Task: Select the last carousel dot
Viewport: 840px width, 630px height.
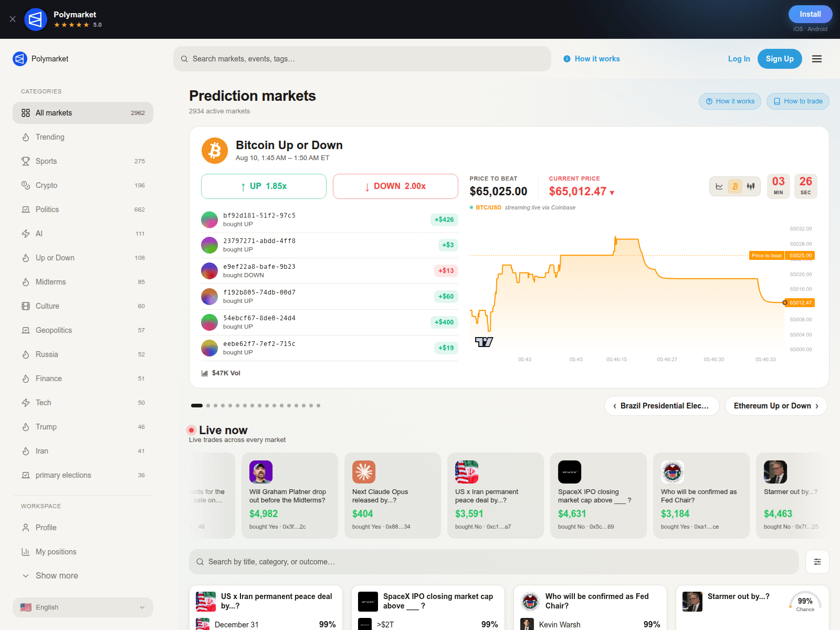Action: (x=318, y=405)
